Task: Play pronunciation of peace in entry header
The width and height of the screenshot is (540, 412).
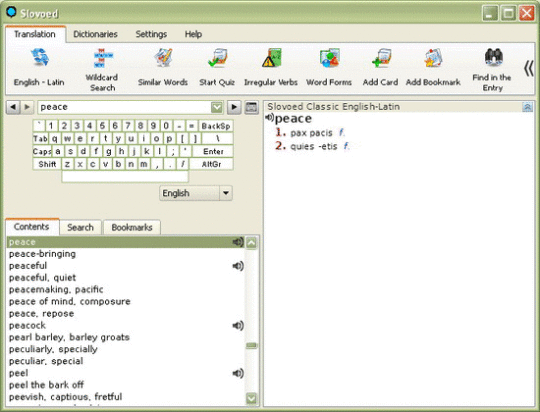Action: coord(269,118)
